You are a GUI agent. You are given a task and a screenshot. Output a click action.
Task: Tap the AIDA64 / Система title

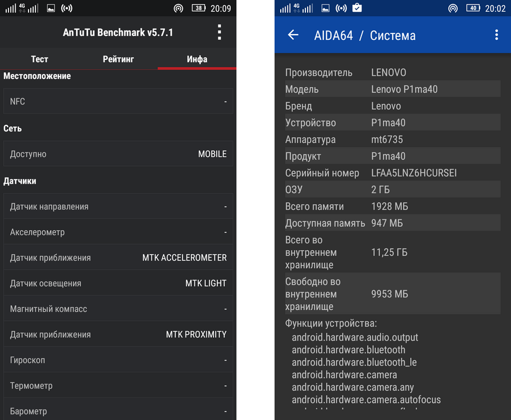pyautogui.click(x=365, y=35)
